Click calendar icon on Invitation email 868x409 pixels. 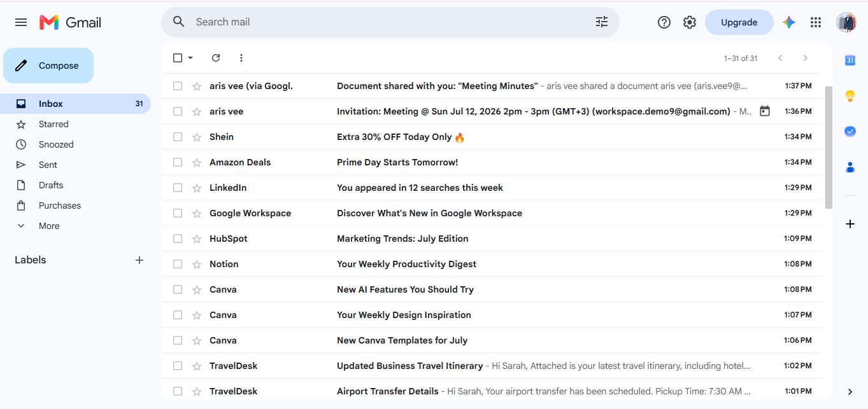point(765,111)
